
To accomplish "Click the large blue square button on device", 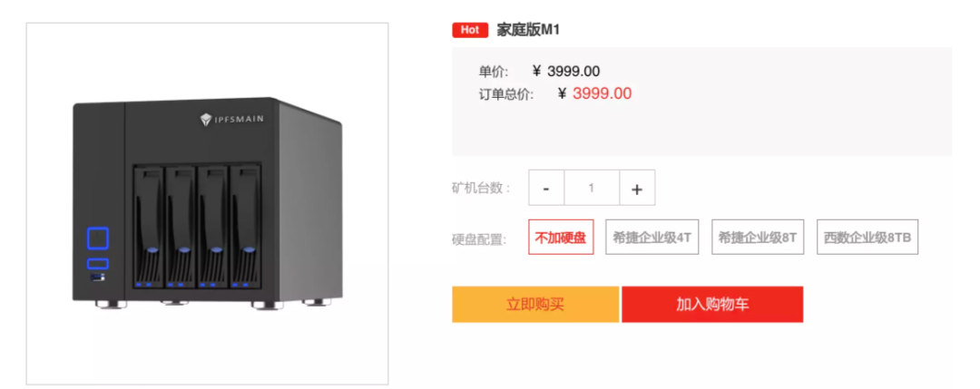I will 97,239.
